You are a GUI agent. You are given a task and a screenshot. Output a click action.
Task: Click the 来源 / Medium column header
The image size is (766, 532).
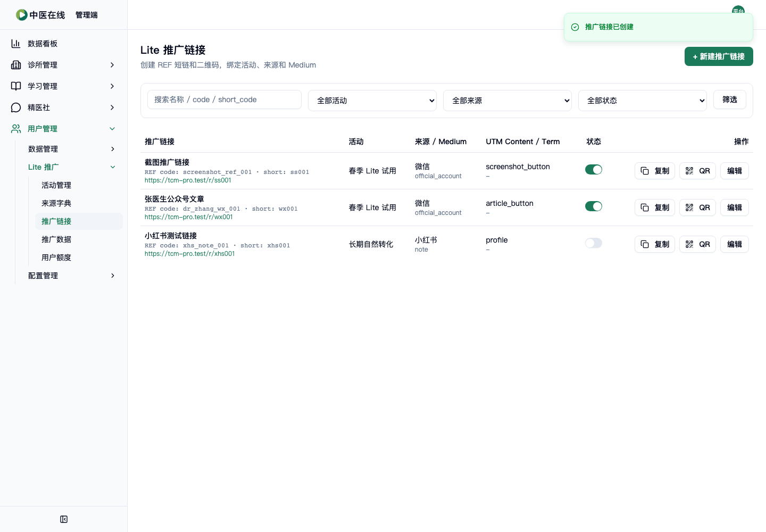441,142
